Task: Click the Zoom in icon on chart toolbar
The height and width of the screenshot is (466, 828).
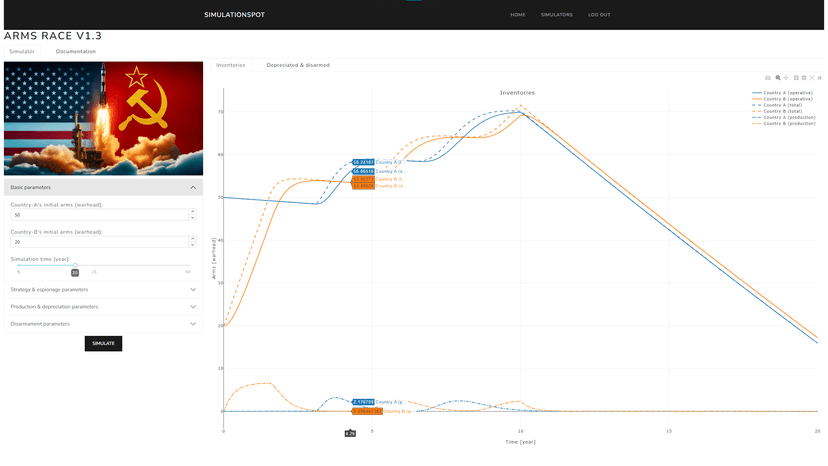Action: pyautogui.click(x=796, y=77)
